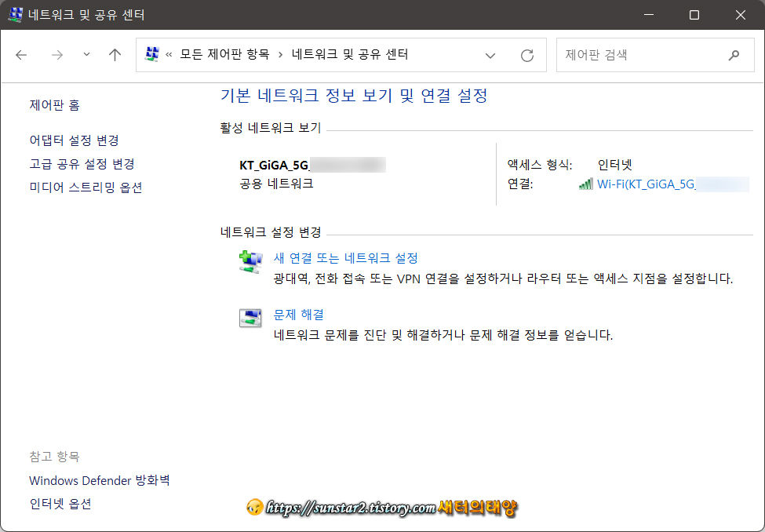Open Windows Defender 방화벽 settings
Viewport: 765px width, 532px height.
pos(98,480)
